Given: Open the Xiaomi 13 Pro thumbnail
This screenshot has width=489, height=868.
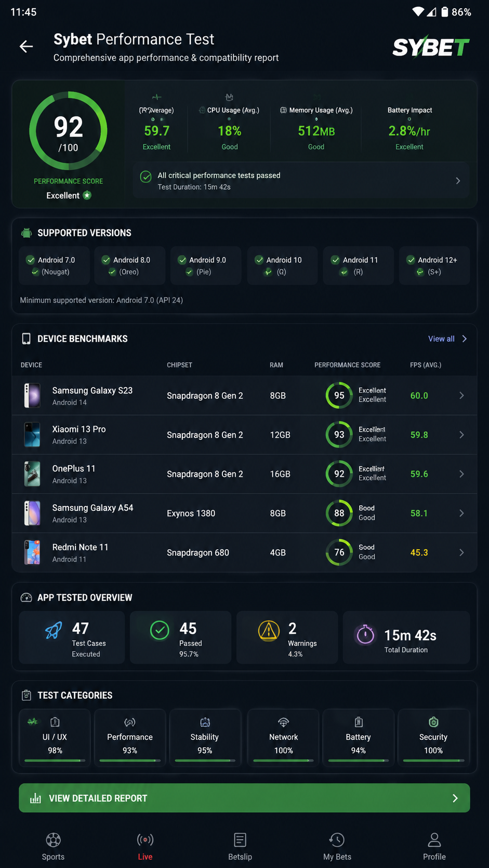Looking at the screenshot, I should 32,435.
